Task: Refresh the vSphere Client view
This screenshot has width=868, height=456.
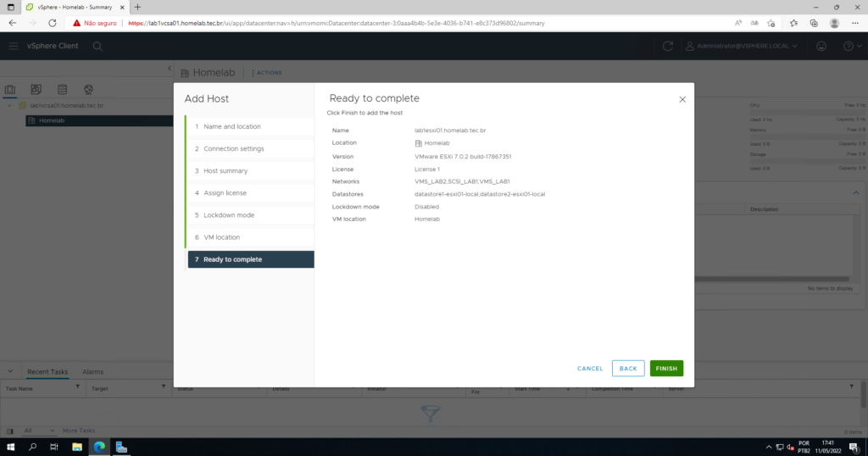Action: pos(668,46)
